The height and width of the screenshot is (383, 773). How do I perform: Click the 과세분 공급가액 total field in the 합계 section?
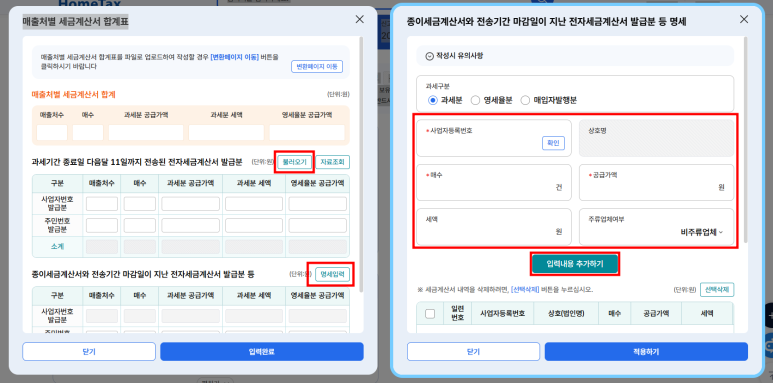tap(146, 133)
